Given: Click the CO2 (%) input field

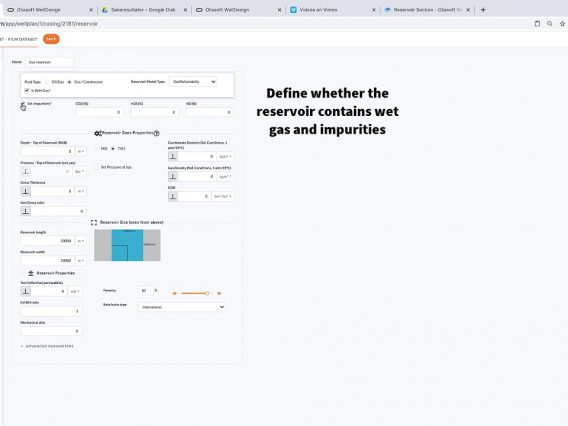Looking at the screenshot, I should coord(99,112).
